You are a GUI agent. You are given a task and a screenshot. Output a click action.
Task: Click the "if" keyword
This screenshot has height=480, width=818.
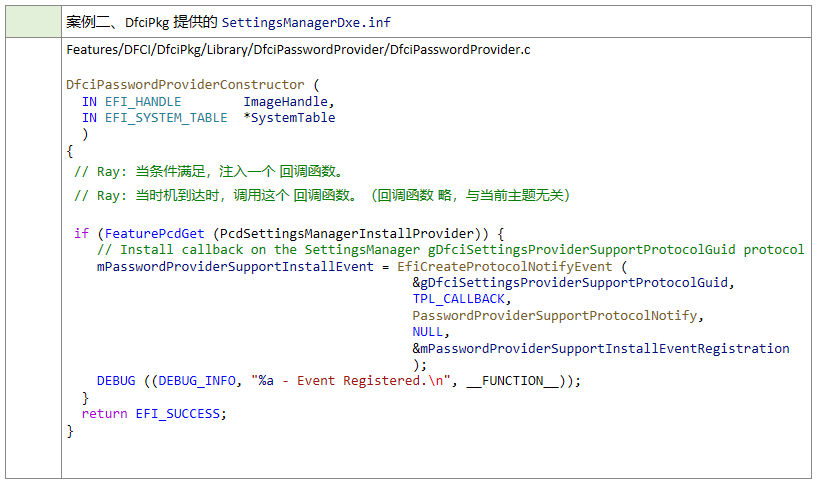coord(81,233)
